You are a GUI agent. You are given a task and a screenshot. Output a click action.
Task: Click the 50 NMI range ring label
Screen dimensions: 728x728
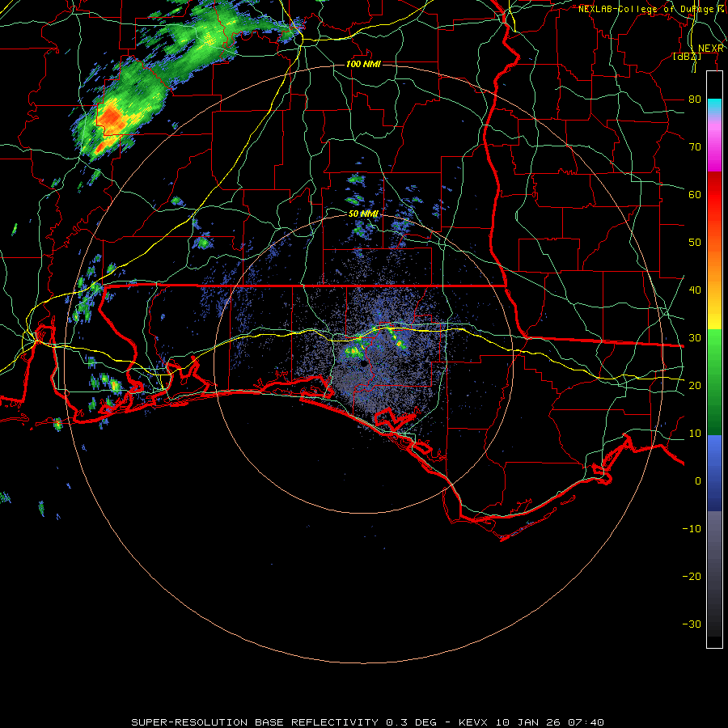coord(363,214)
